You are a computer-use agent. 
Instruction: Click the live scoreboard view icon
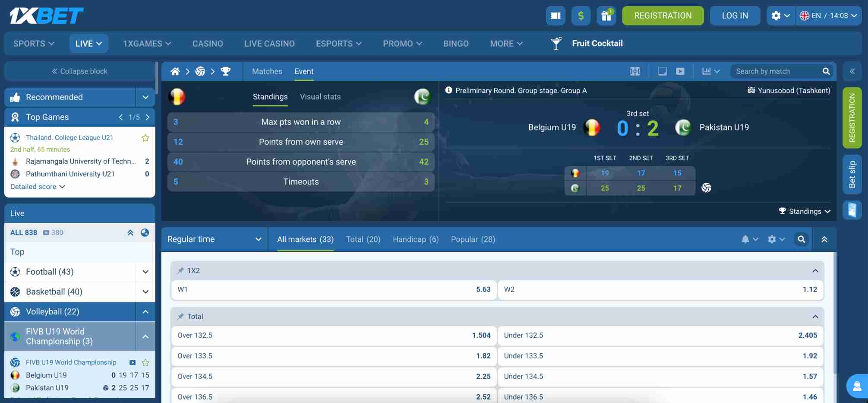[635, 71]
